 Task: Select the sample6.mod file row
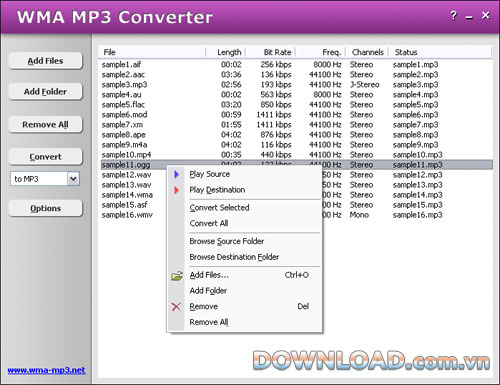[x=296, y=115]
